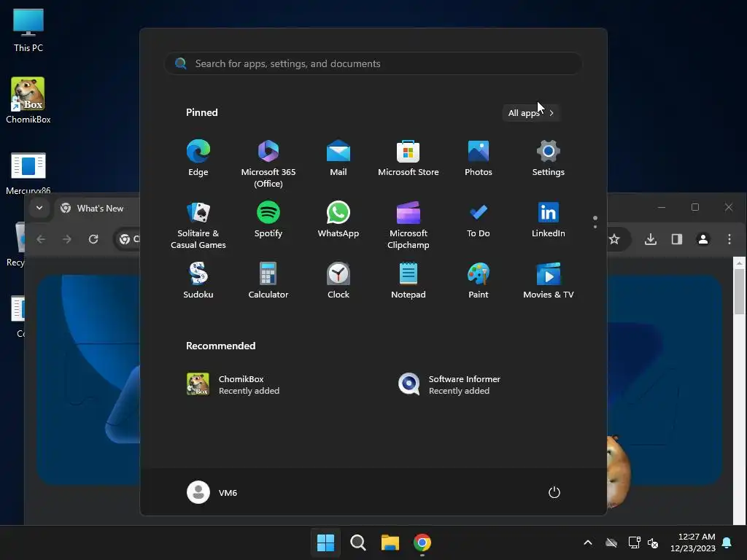Open Chrome tab search dropdown

[39, 208]
